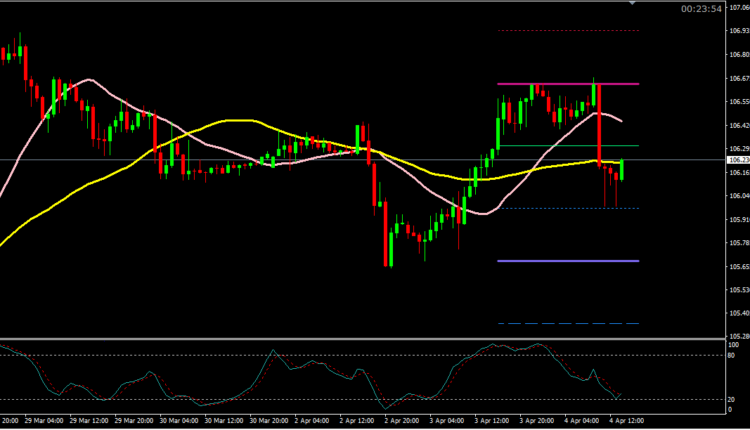Click the stochastic 80 level line
The image size is (750, 430).
(300, 355)
